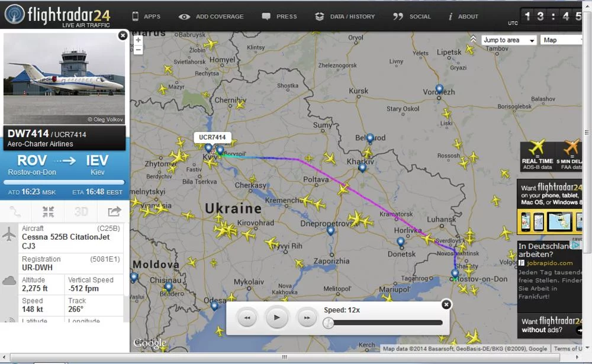Open the SOCIAL menu
The height and width of the screenshot is (364, 592).
click(x=412, y=17)
